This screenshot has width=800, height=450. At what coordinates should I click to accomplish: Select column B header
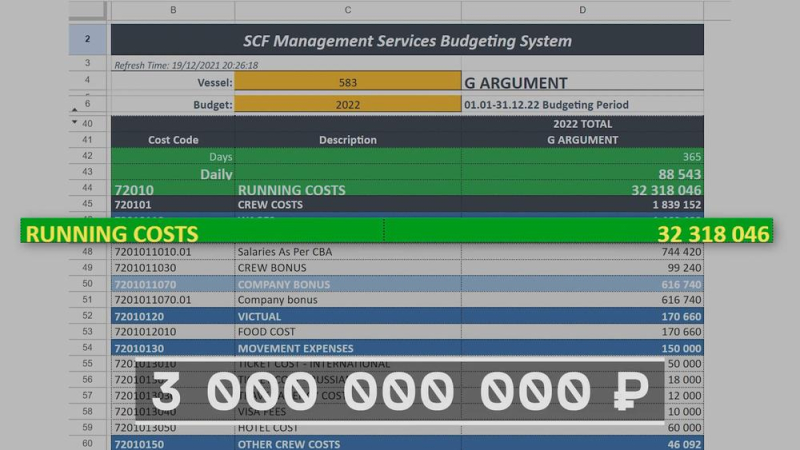point(173,10)
